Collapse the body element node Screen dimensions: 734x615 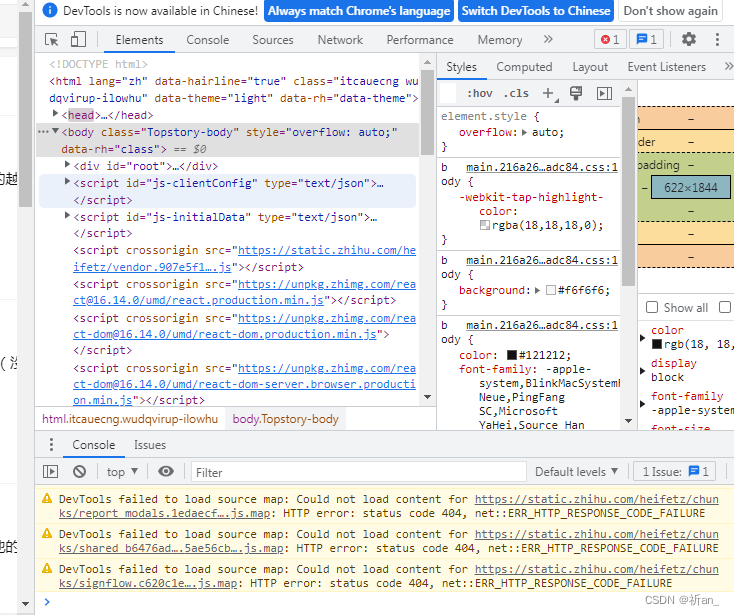click(56, 132)
